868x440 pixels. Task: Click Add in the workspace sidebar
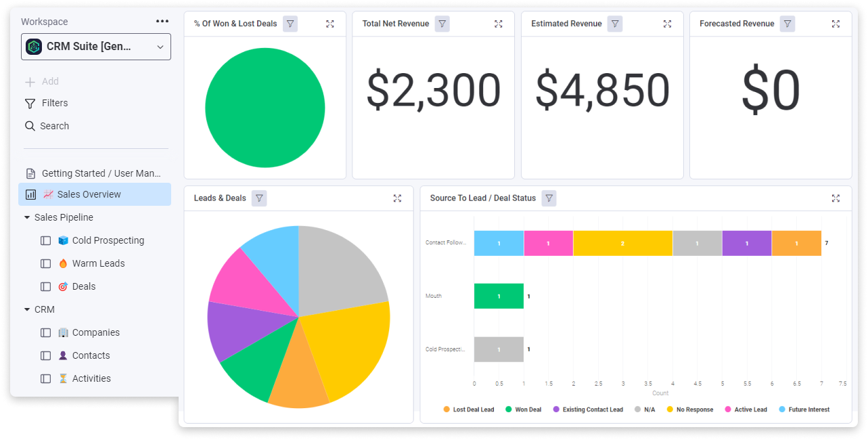(x=42, y=81)
